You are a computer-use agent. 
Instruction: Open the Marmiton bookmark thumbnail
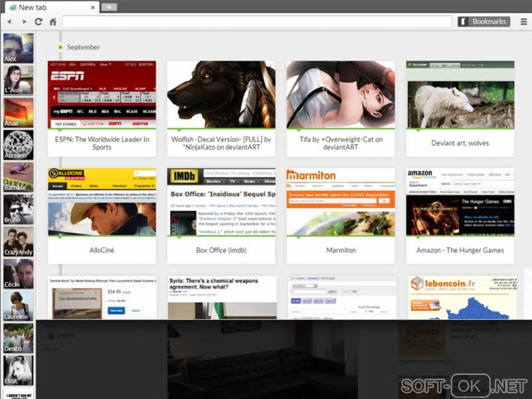click(341, 202)
